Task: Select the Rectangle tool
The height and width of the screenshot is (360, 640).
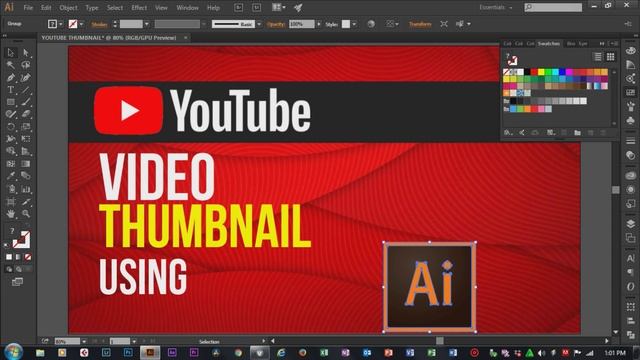Action: coord(11,102)
